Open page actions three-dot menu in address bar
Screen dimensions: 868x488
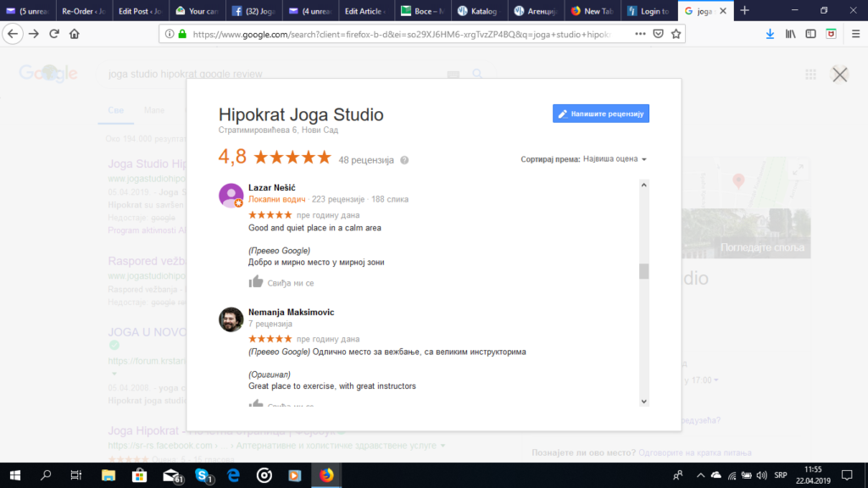click(640, 34)
